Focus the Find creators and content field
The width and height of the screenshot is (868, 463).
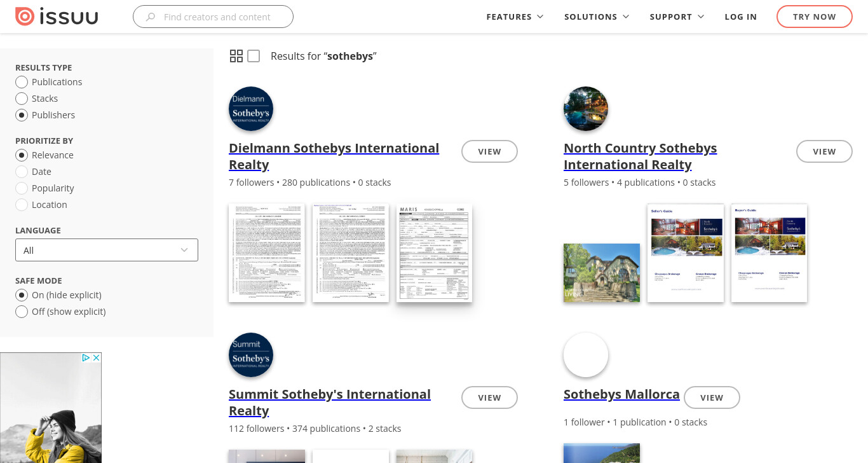point(213,17)
